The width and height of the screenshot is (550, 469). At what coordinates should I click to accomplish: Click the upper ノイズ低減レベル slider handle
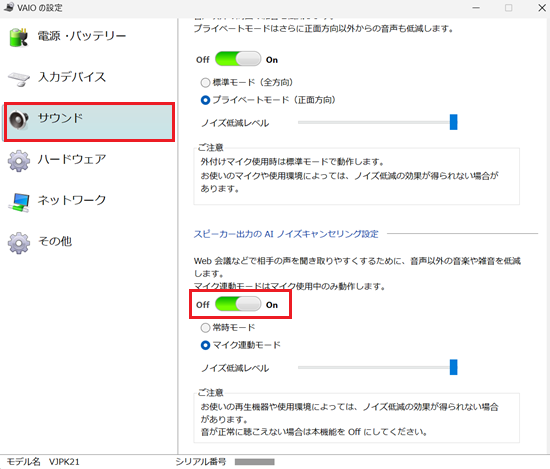[454, 122]
